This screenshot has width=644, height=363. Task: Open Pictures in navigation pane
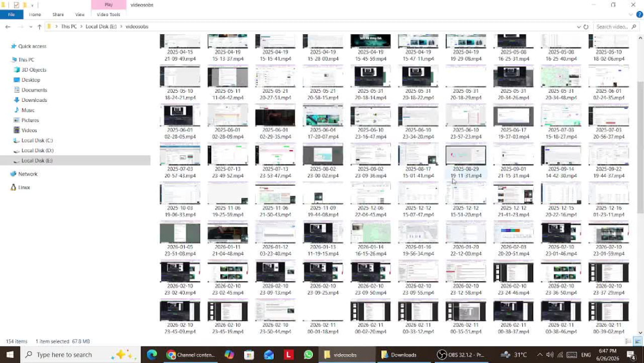(30, 120)
